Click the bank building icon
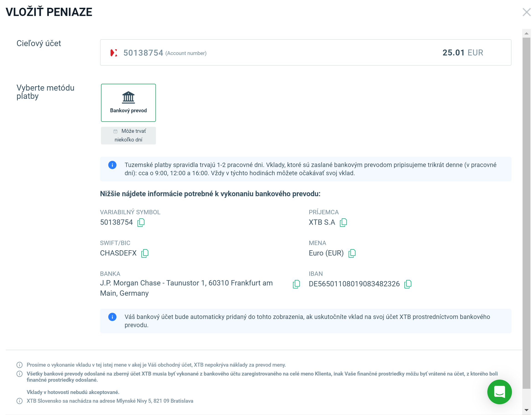This screenshot has width=532, height=415. pyautogui.click(x=128, y=97)
